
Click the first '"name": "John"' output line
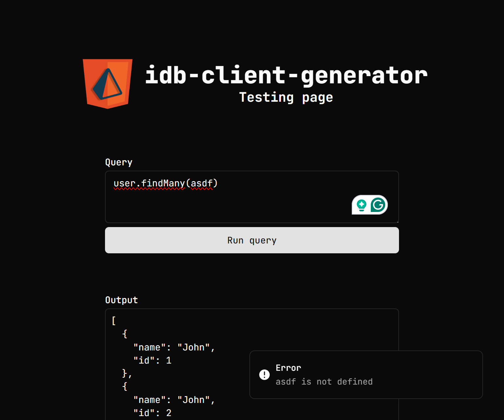pyautogui.click(x=174, y=347)
